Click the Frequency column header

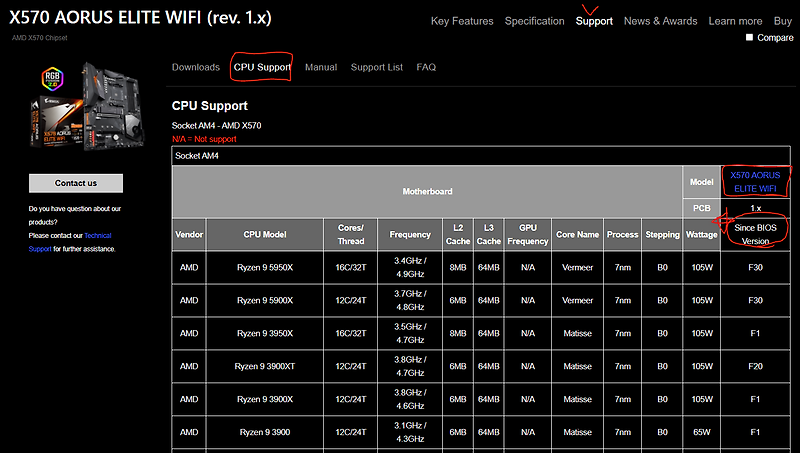coord(410,235)
